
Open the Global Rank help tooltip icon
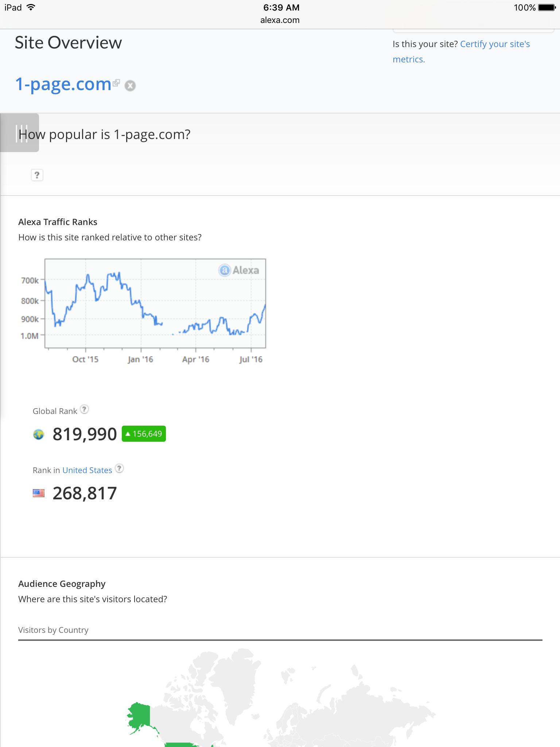point(84,410)
